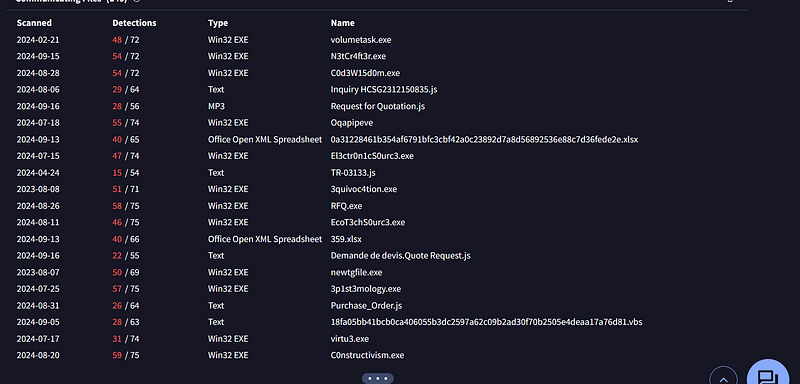Click the Name column header
Viewport: 800px width, 384px height.
tap(342, 23)
